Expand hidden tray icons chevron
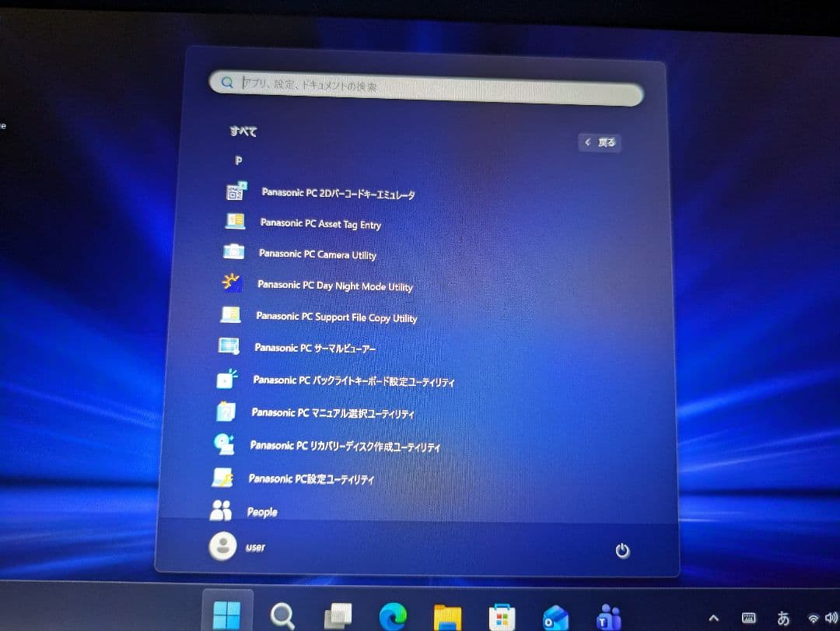 pos(713,618)
